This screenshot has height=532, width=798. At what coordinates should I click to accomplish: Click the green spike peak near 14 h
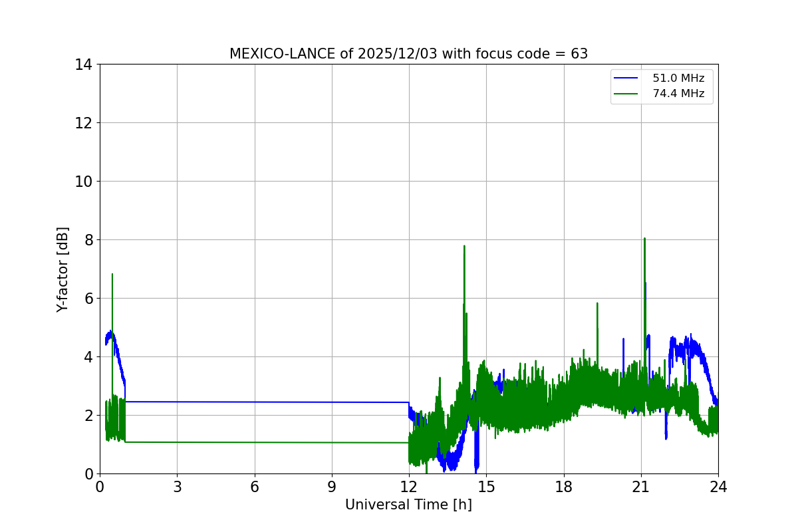click(464, 247)
